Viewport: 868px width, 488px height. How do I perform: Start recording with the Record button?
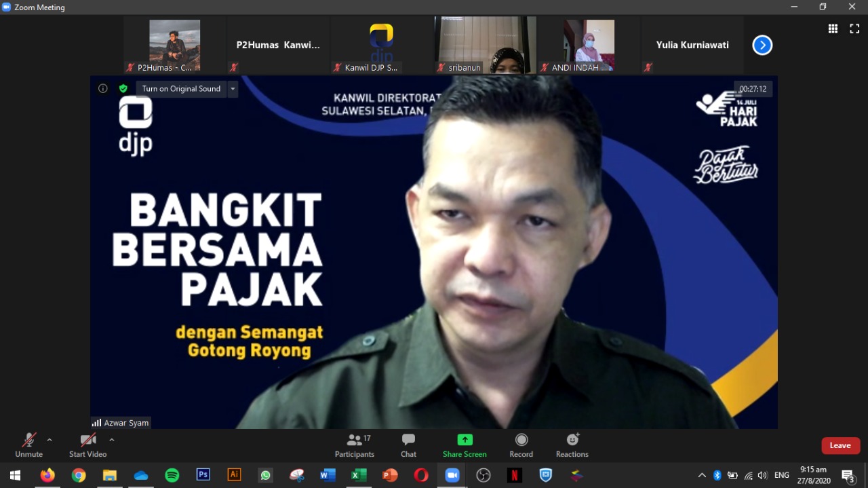point(521,445)
